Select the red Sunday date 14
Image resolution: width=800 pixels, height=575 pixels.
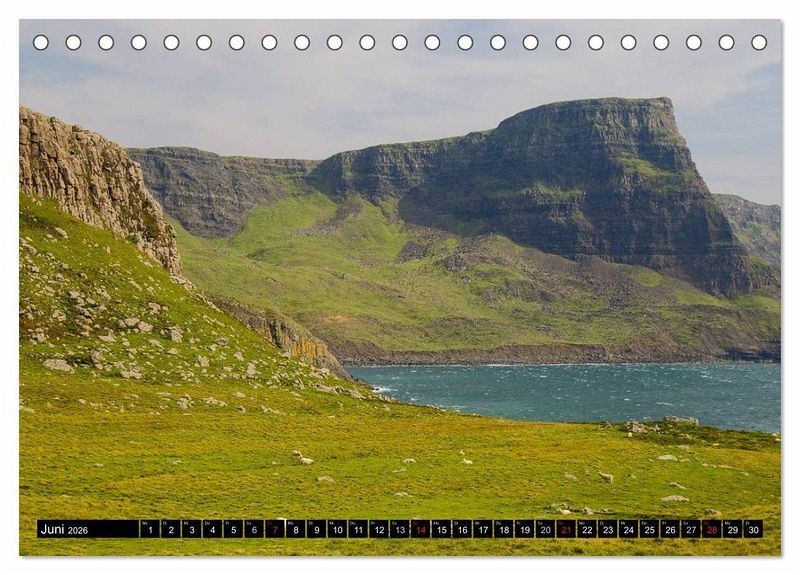421,529
